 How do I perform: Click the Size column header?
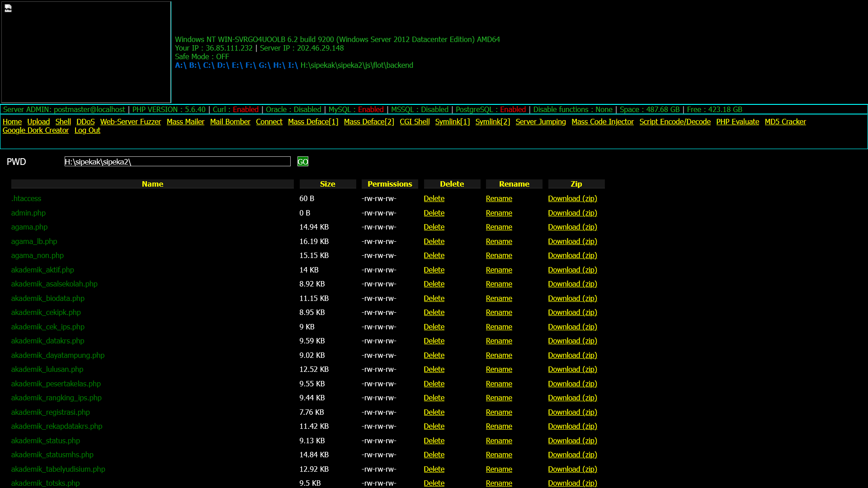tap(328, 184)
